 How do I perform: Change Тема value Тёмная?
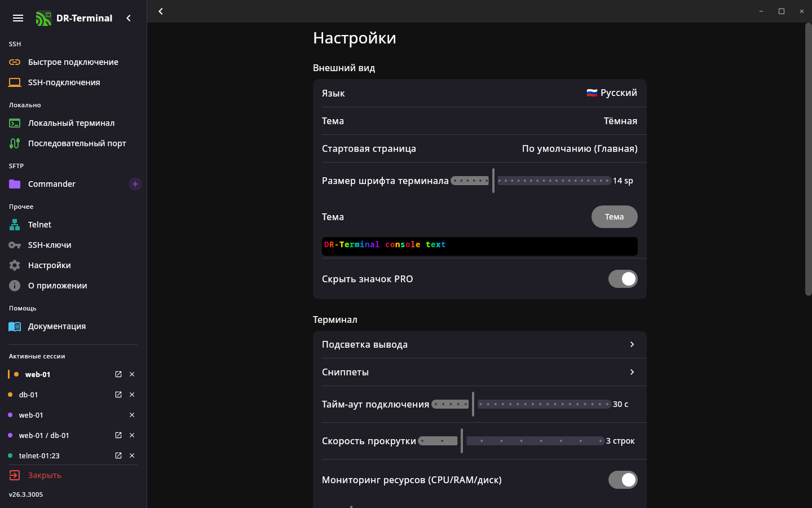tap(620, 121)
